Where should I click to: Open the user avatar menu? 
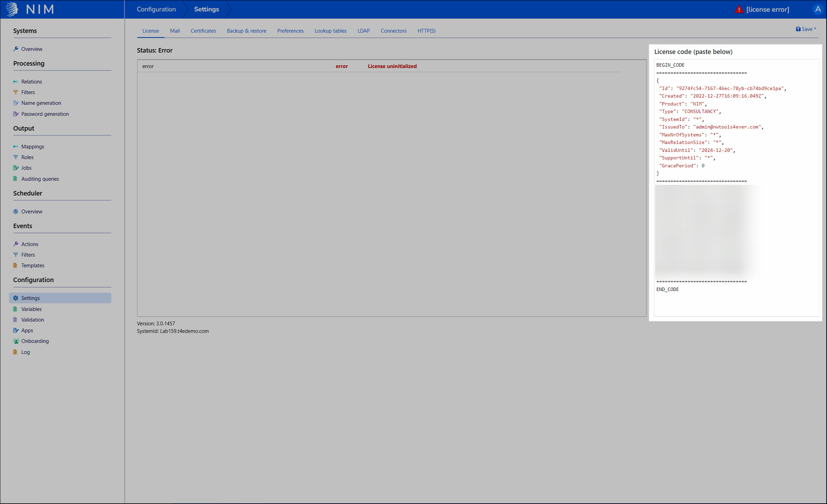click(818, 9)
